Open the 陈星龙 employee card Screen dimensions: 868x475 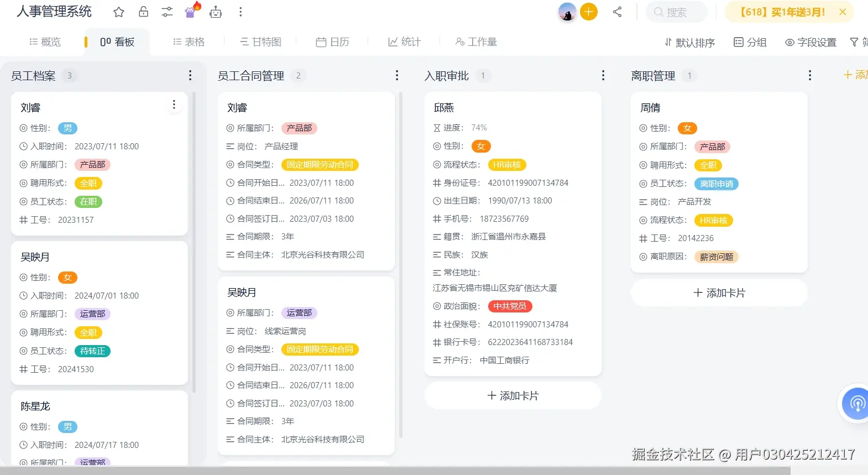(x=100, y=428)
